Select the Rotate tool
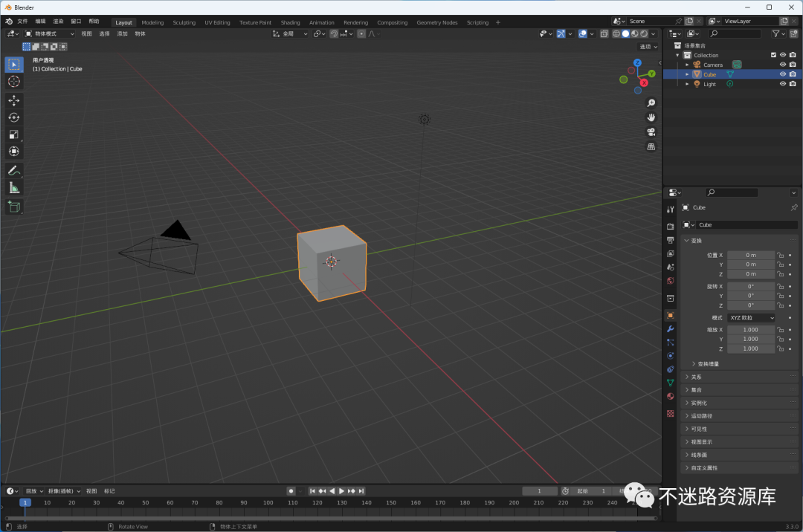 tap(14, 117)
